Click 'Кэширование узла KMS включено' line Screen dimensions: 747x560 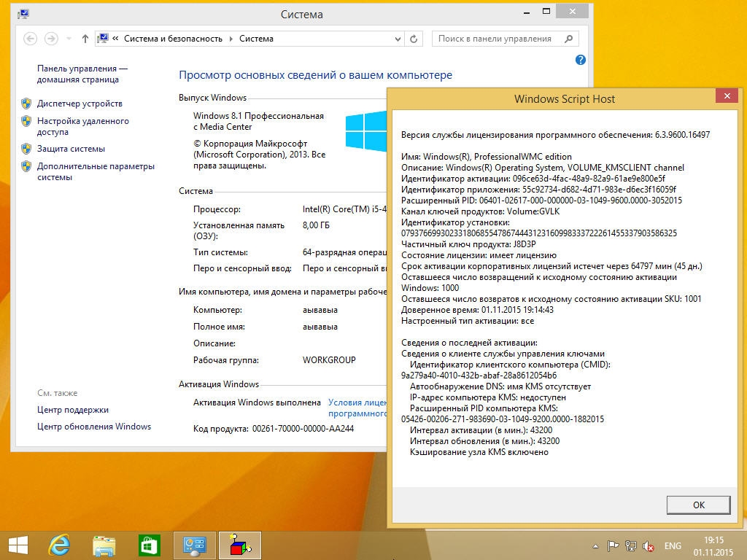pyautogui.click(x=479, y=452)
